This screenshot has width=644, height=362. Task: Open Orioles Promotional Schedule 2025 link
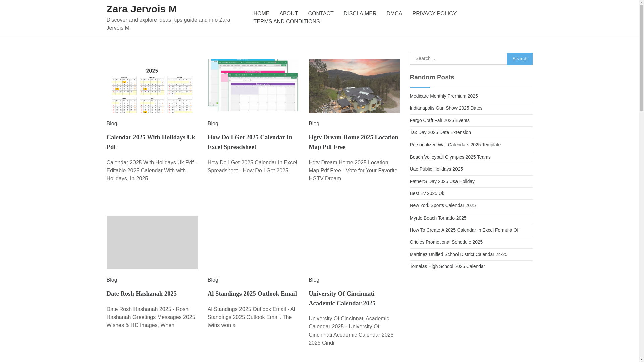tap(446, 242)
